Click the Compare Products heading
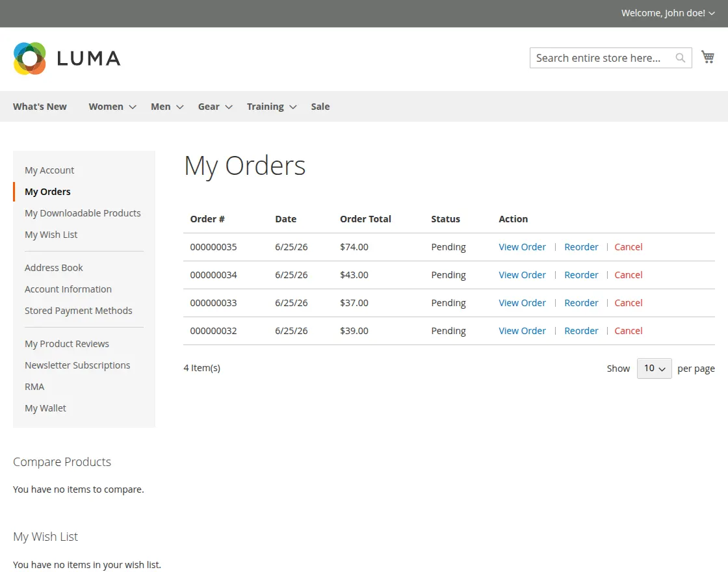Image resolution: width=728 pixels, height=572 pixels. click(62, 462)
